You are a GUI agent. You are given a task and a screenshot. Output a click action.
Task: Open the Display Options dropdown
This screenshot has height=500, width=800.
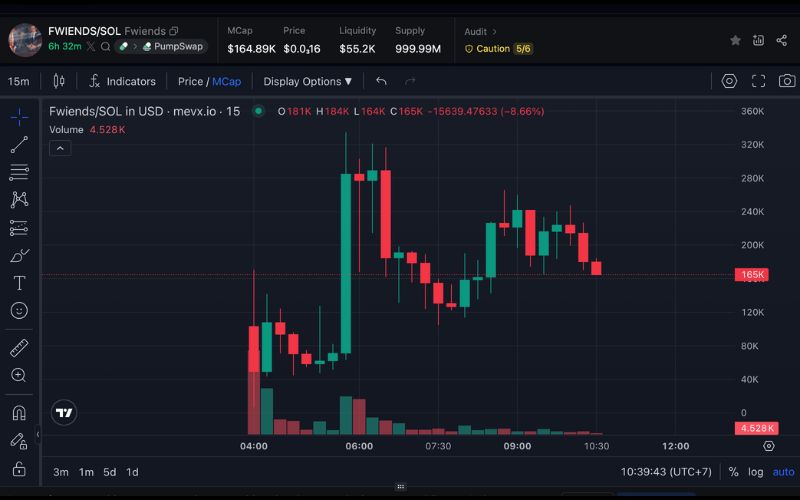pos(307,81)
